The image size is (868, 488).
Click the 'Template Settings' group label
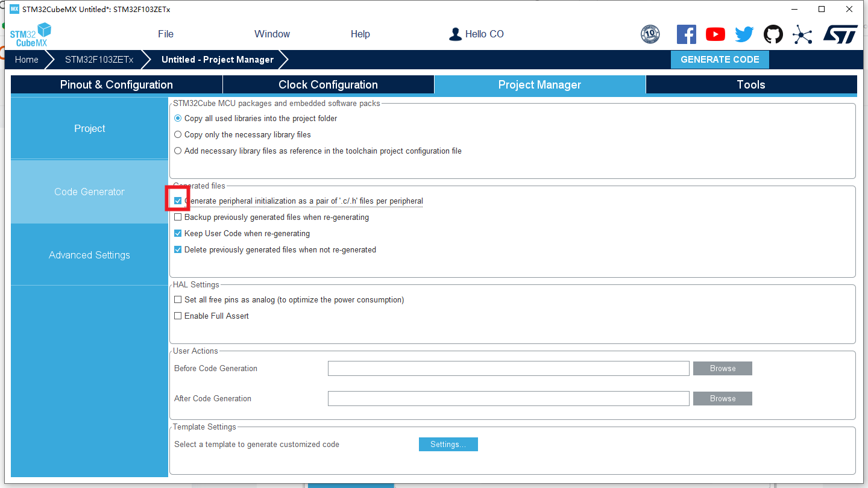pyautogui.click(x=205, y=427)
